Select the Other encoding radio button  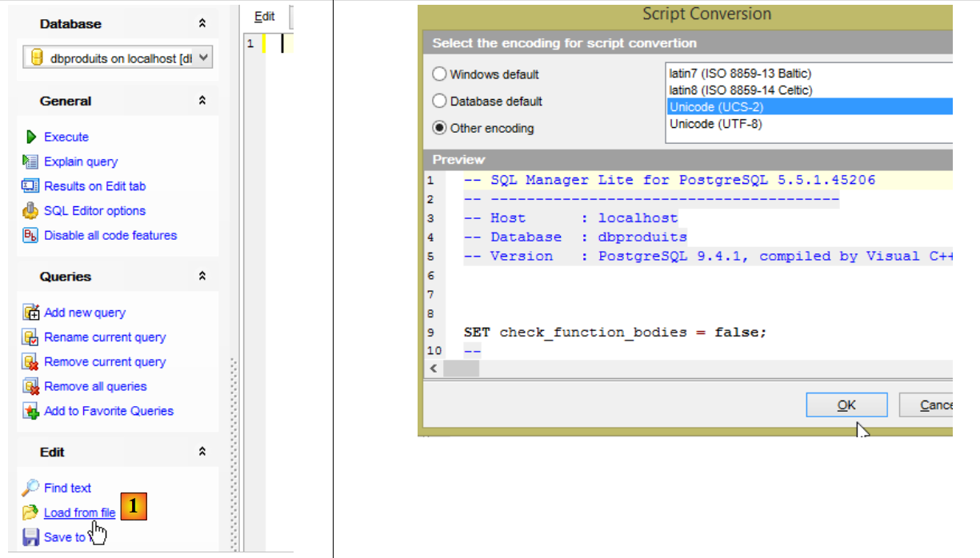click(439, 128)
